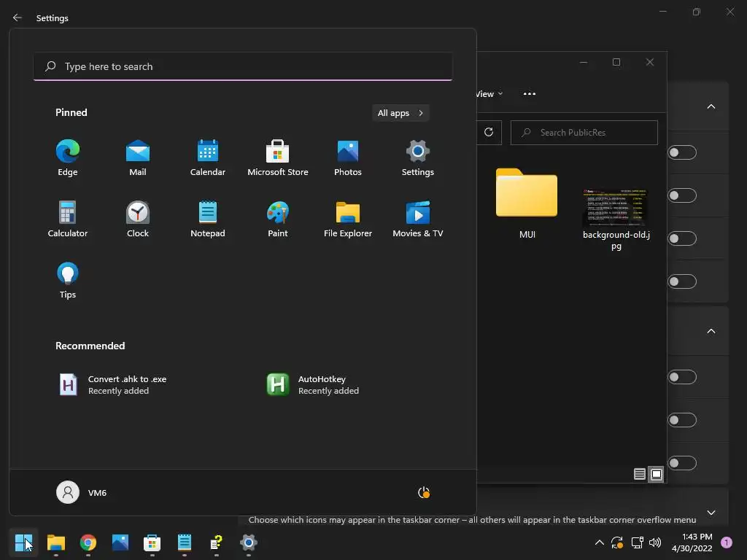
Task: Switch to Settings from the taskbar
Action: pos(248,542)
